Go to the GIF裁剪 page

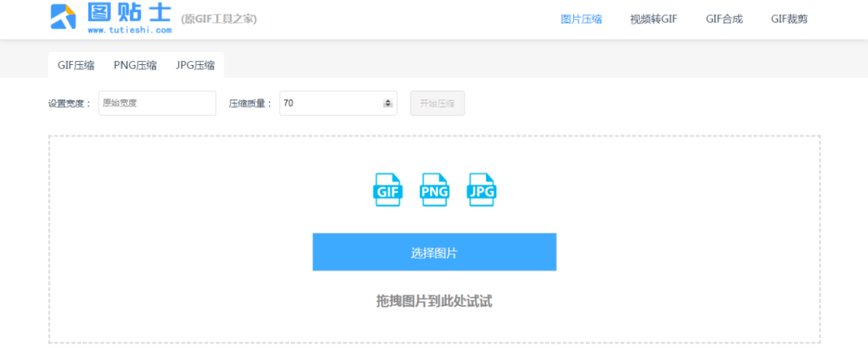point(789,19)
